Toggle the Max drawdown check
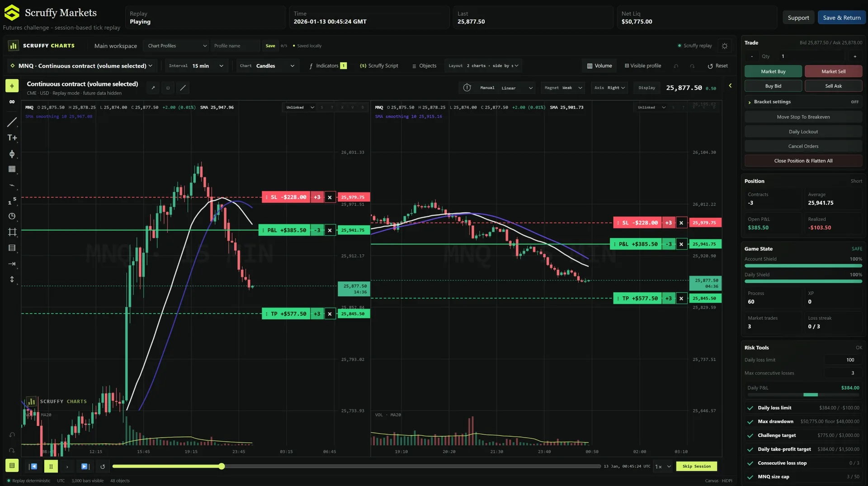The width and height of the screenshot is (868, 486). 750,422
